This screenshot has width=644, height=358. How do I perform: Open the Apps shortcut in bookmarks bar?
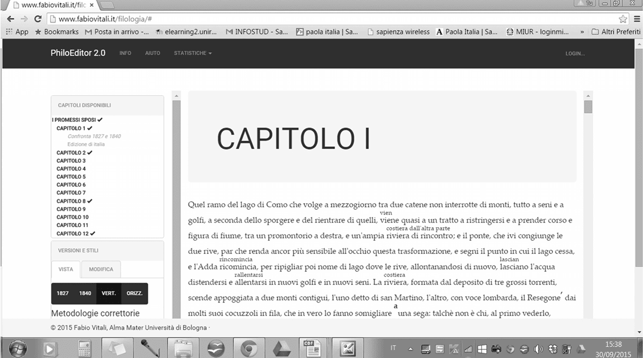pos(17,32)
